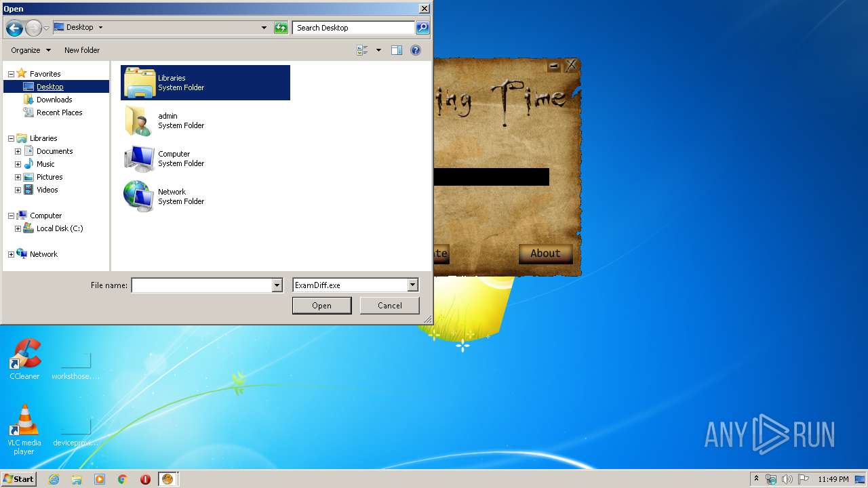Expand Local Disk (C:) node
The image size is (868, 488).
(18, 228)
